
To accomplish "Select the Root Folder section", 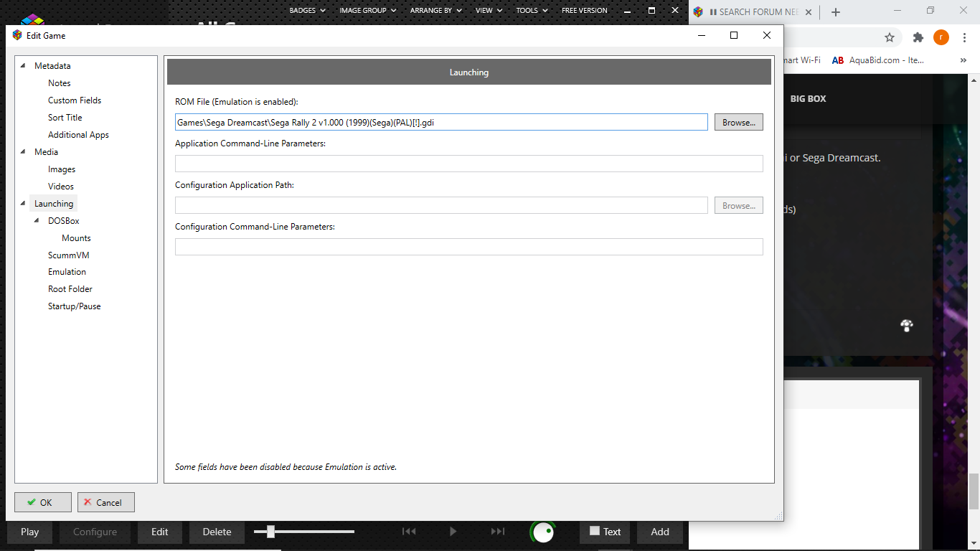I will click(70, 289).
